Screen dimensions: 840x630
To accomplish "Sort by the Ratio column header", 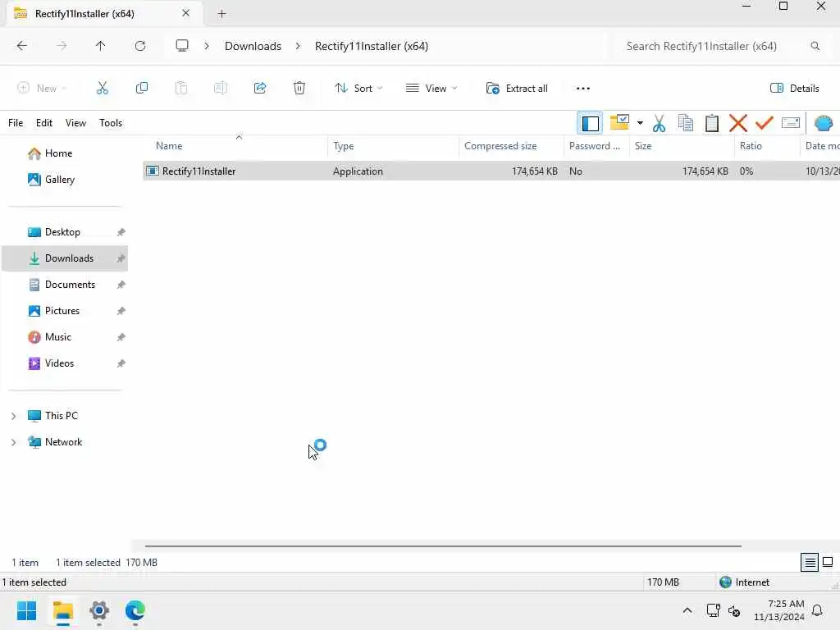I will [767, 146].
